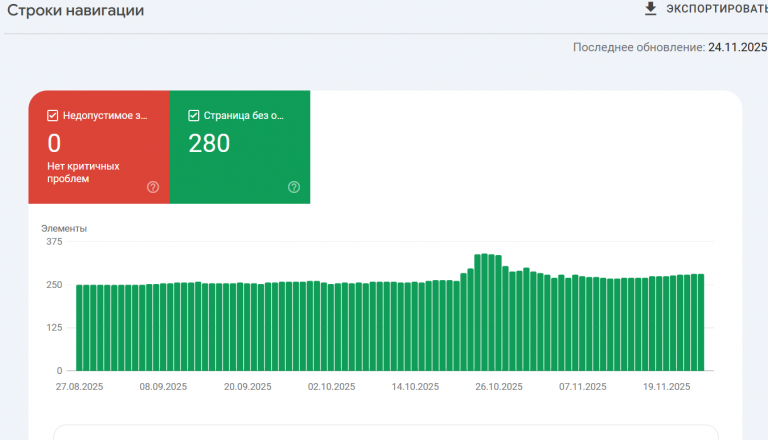
Task: Uncheck the Недопустимое з... checkbox
Action: pos(52,116)
